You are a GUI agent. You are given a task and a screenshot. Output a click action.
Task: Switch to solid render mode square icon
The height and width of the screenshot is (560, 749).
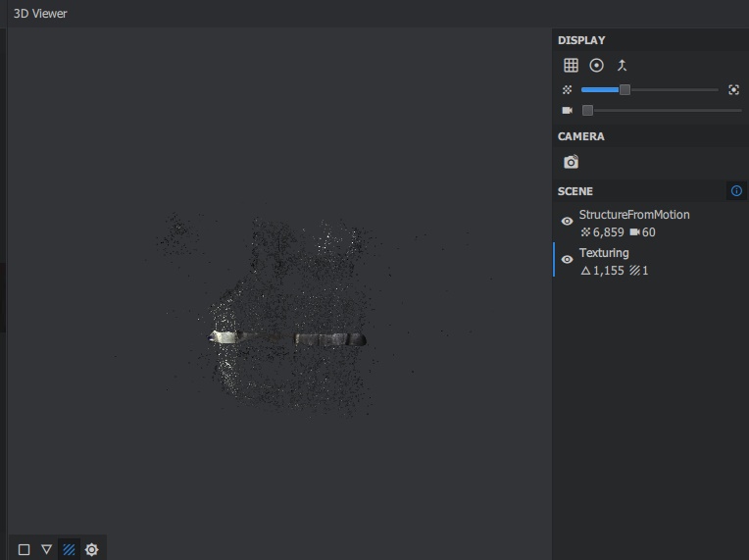coord(24,549)
